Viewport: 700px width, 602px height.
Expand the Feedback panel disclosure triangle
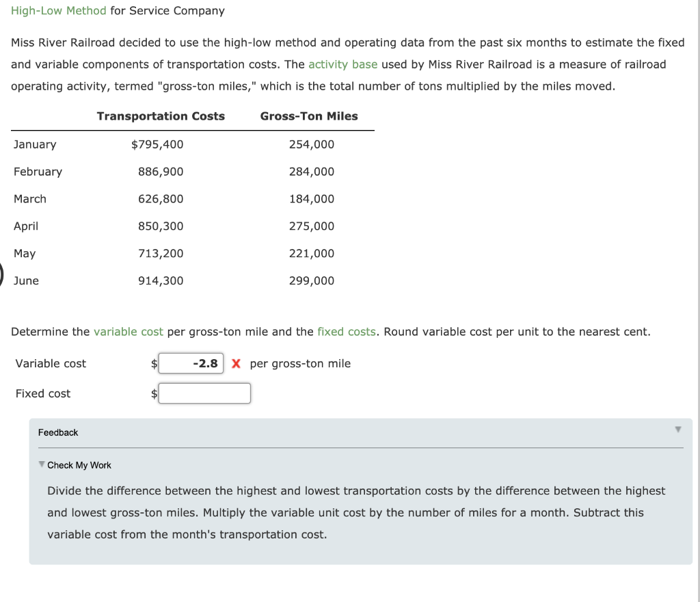tap(677, 428)
